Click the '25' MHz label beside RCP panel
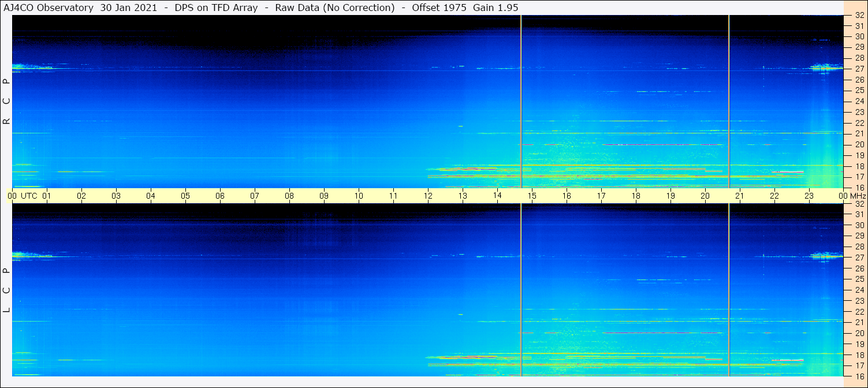868x388 pixels. [859, 91]
